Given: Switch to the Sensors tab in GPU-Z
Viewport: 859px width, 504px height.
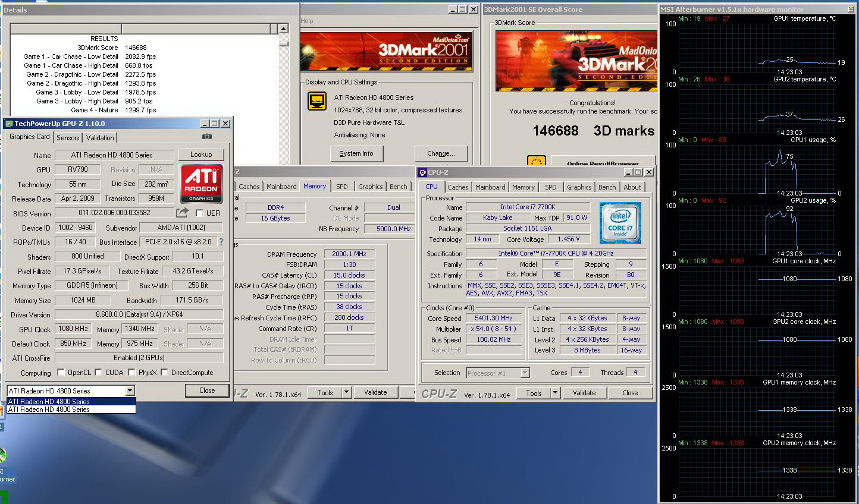Looking at the screenshot, I should click(68, 137).
